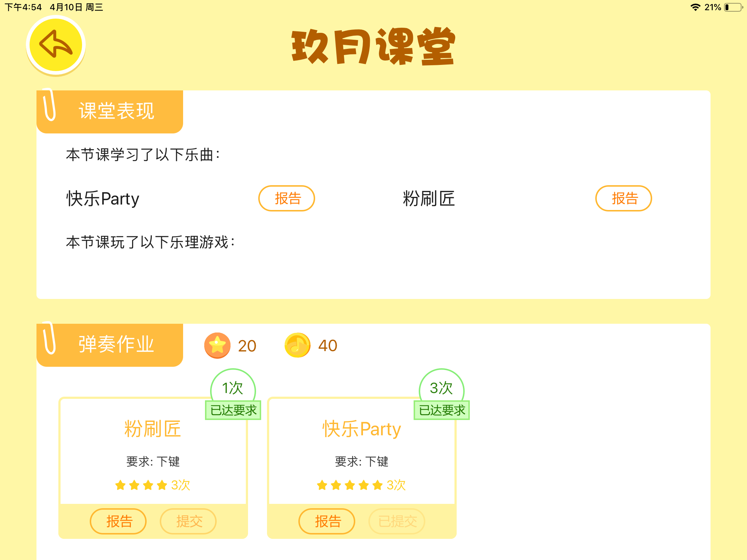Tap the yellow back arrow button

pos(56,44)
